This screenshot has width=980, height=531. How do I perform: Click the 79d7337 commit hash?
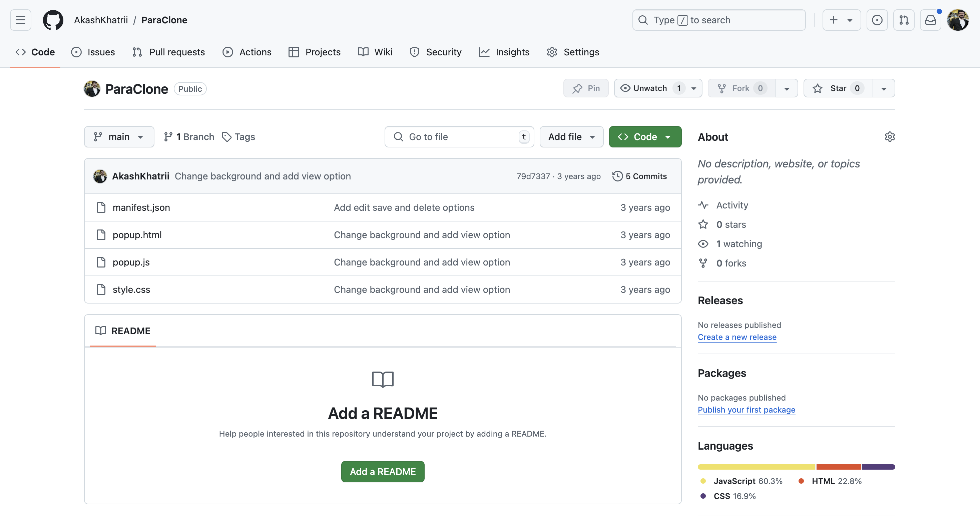pyautogui.click(x=533, y=176)
